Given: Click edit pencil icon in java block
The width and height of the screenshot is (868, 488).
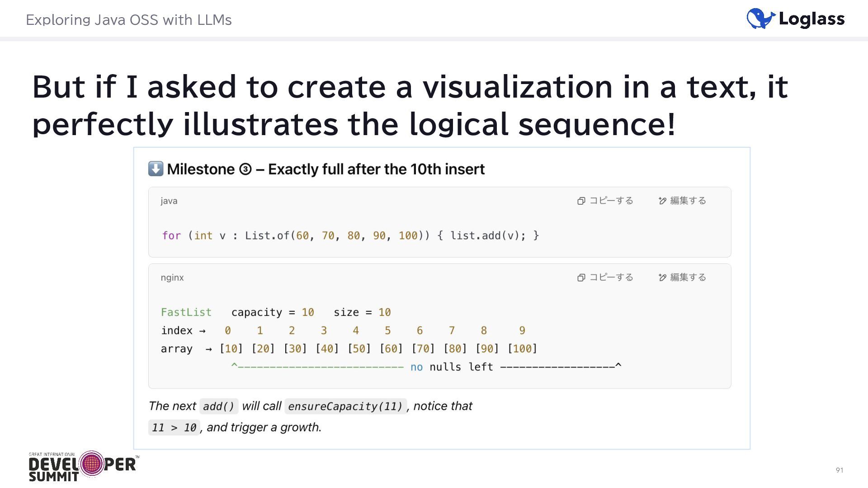Looking at the screenshot, I should (x=662, y=201).
